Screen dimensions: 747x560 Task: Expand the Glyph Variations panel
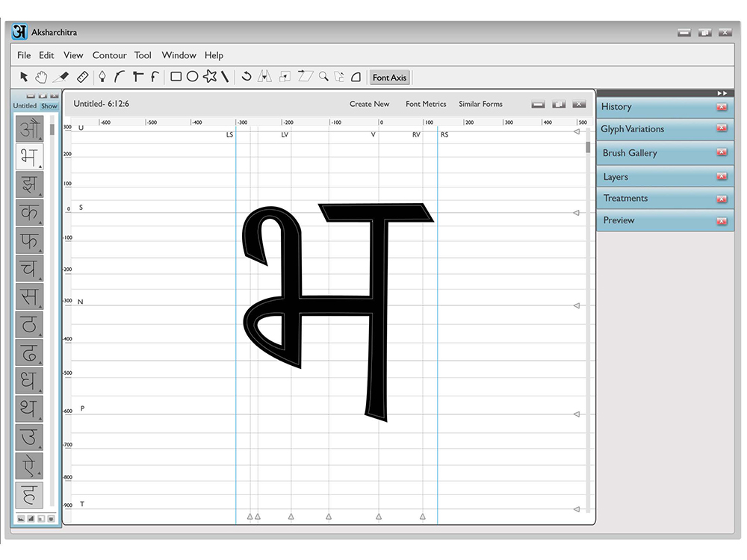(664, 129)
